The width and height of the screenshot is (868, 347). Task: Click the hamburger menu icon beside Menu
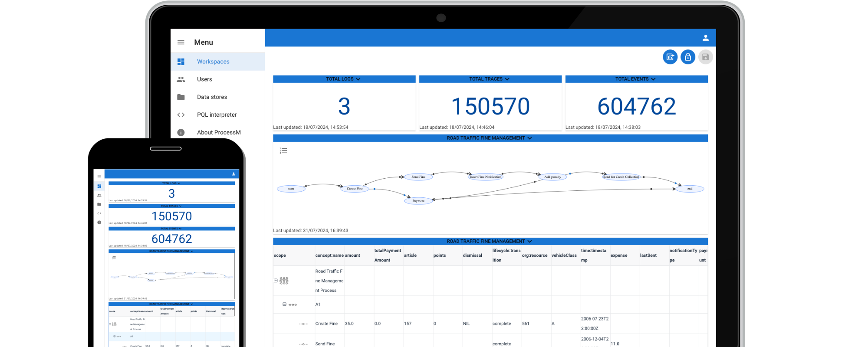click(181, 42)
